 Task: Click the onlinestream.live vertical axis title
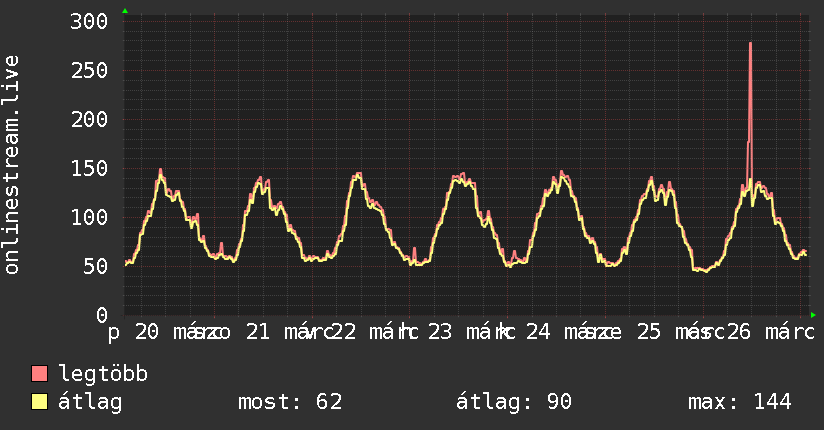pyautogui.click(x=12, y=165)
